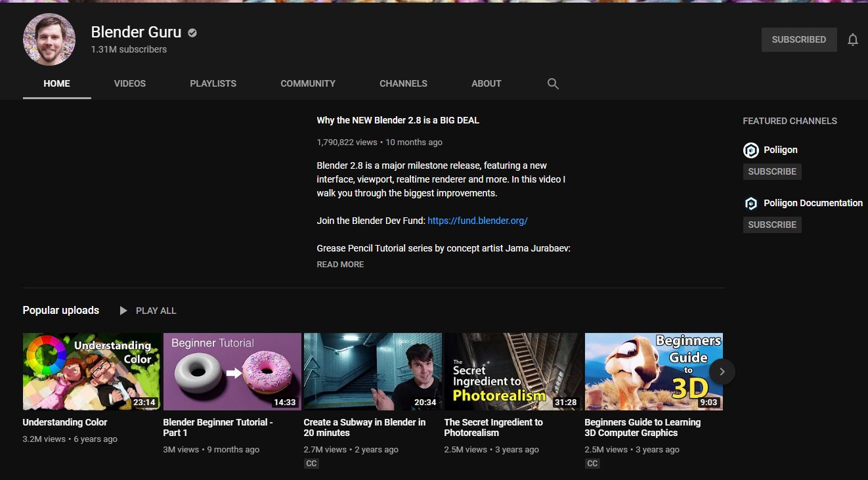Click the 14:33 duration badge

pyautogui.click(x=285, y=403)
